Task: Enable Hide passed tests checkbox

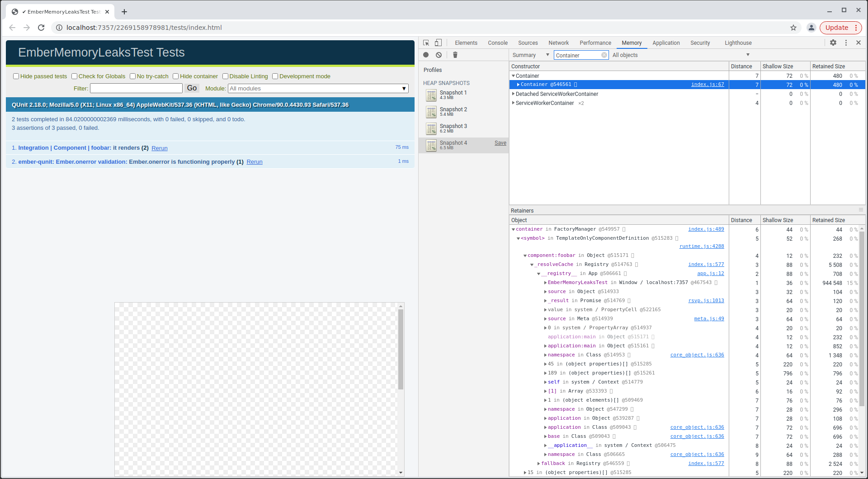Action: (16, 76)
